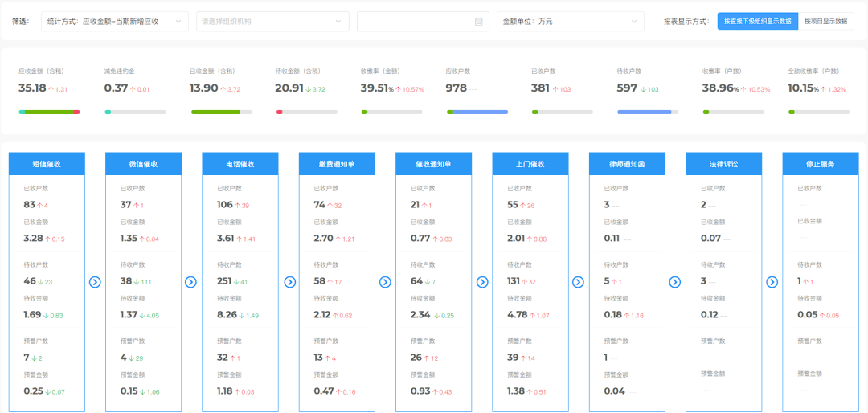Expand the 请选择组织机构 dropdown

tap(272, 22)
